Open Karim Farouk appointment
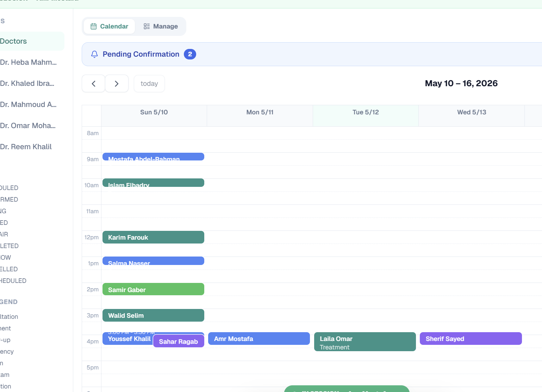Image resolution: width=542 pixels, height=392 pixels. (153, 237)
